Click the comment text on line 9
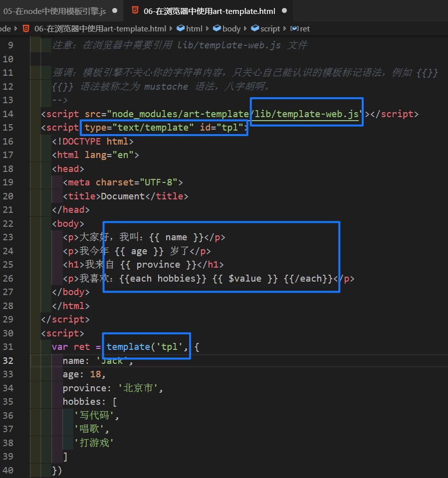448x478 pixels. pyautogui.click(x=180, y=45)
